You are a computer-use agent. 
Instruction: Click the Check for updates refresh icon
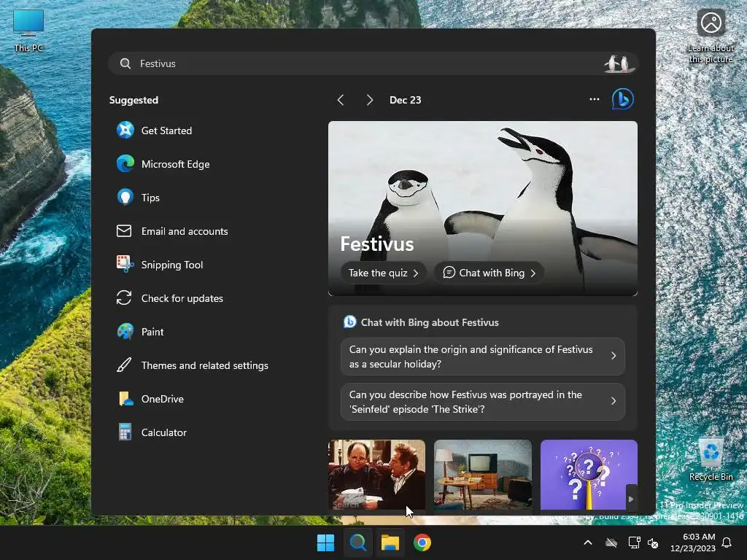click(x=124, y=297)
